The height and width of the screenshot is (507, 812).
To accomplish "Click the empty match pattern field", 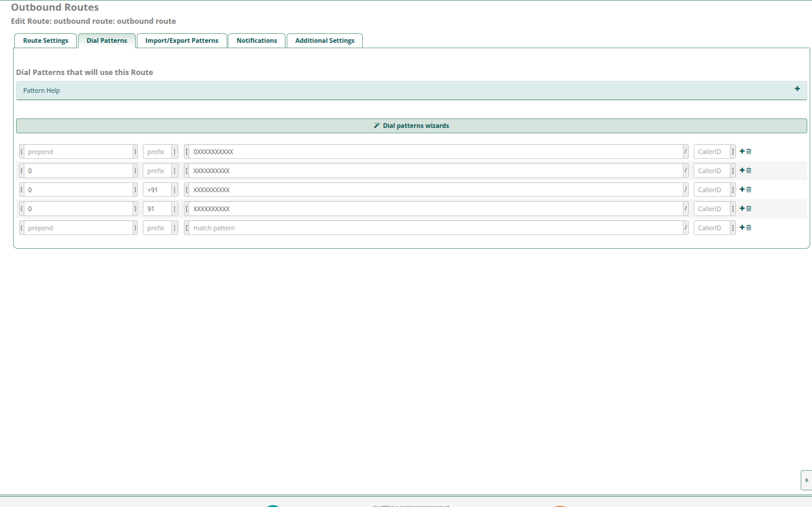I will point(435,228).
